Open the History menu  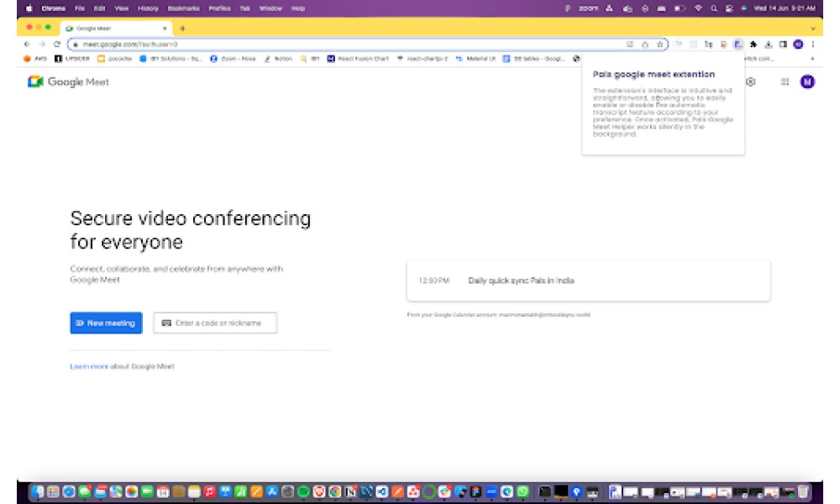coord(148,8)
